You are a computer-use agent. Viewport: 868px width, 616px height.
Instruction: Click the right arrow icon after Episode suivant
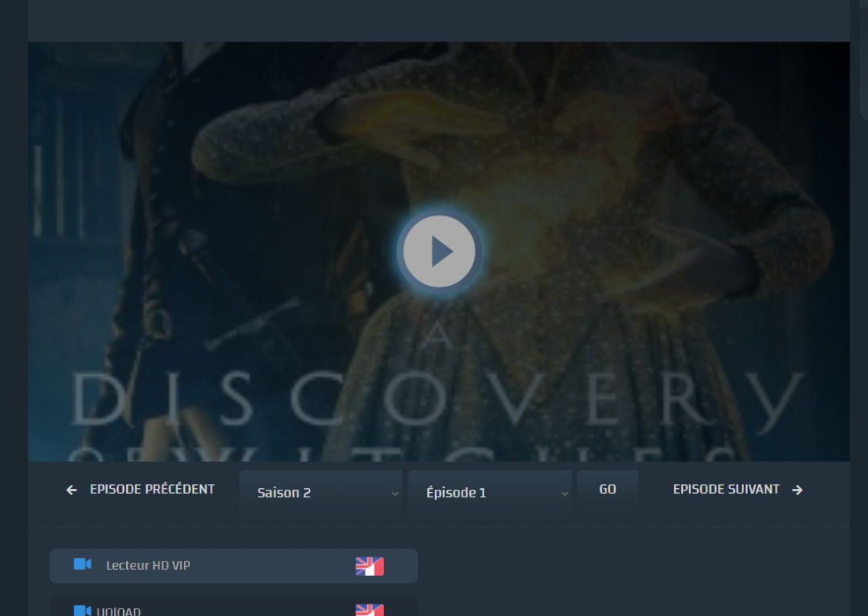[x=797, y=490]
